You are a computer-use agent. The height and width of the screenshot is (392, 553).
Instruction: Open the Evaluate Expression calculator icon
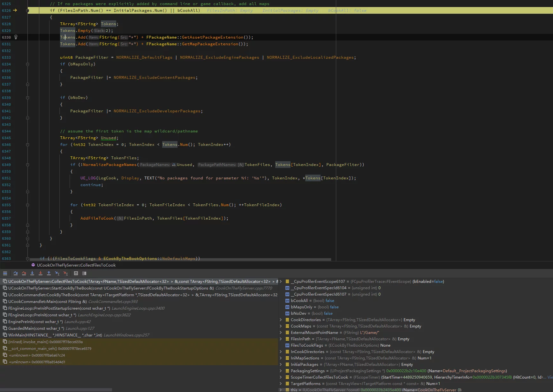click(76, 273)
